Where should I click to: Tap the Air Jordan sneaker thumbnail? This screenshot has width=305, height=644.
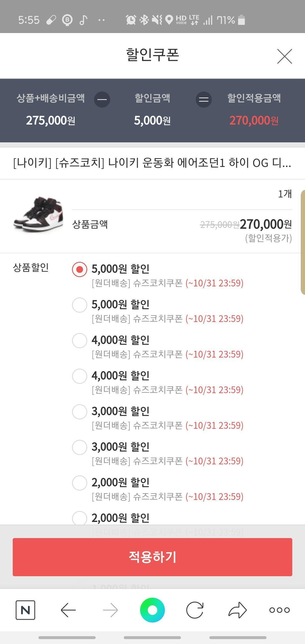tap(38, 214)
